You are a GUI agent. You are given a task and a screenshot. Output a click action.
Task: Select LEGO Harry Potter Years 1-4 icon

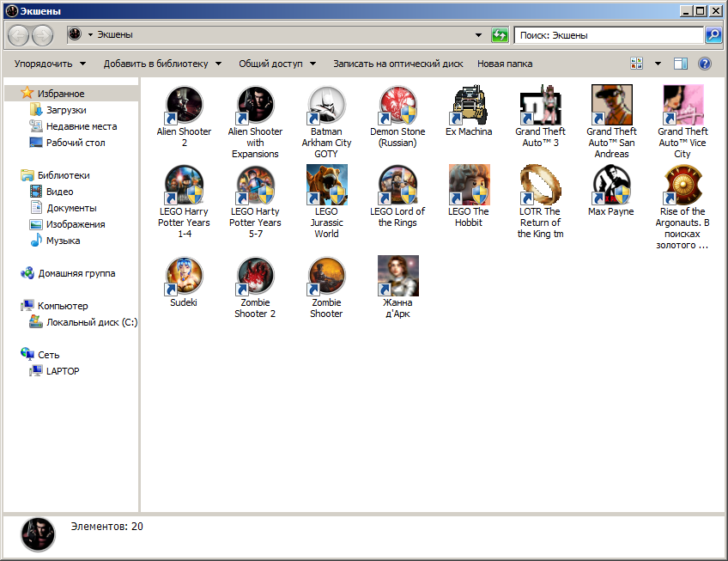[x=185, y=185]
